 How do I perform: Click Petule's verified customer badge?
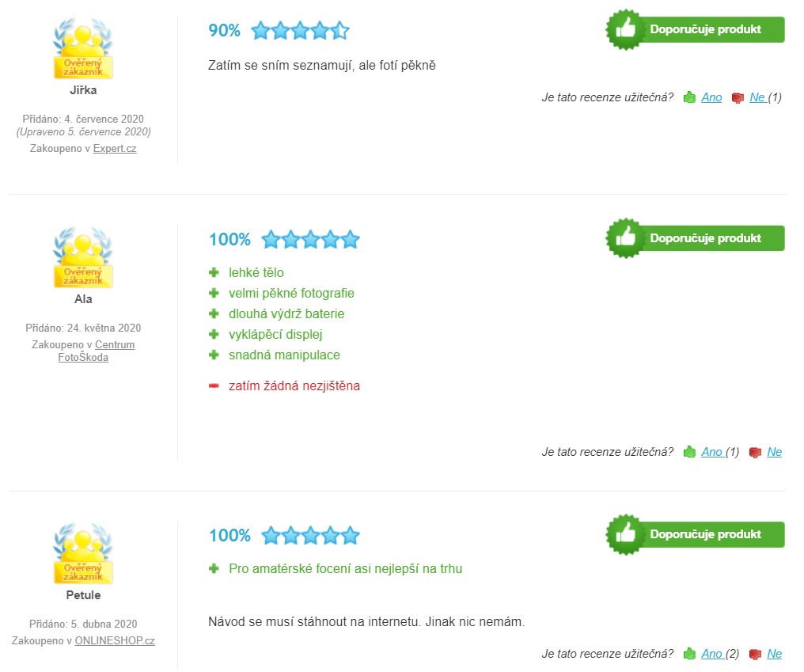pyautogui.click(x=83, y=554)
